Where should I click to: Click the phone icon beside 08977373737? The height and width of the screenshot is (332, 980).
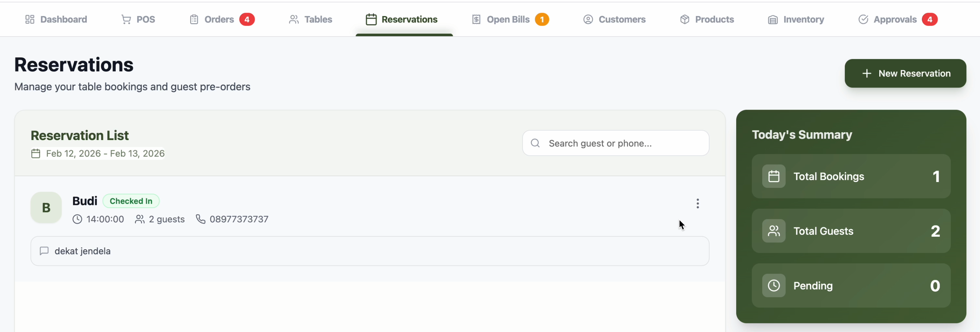click(x=200, y=219)
